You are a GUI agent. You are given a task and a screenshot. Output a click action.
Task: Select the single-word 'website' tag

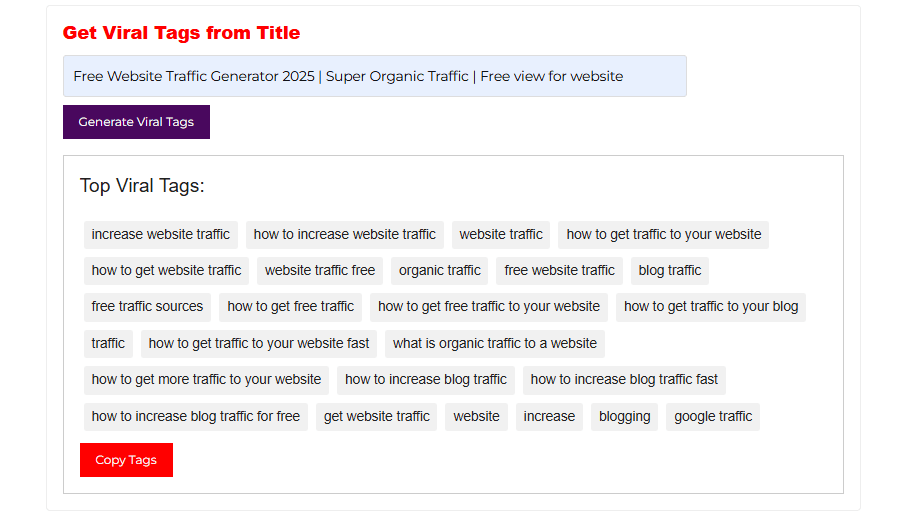[476, 416]
